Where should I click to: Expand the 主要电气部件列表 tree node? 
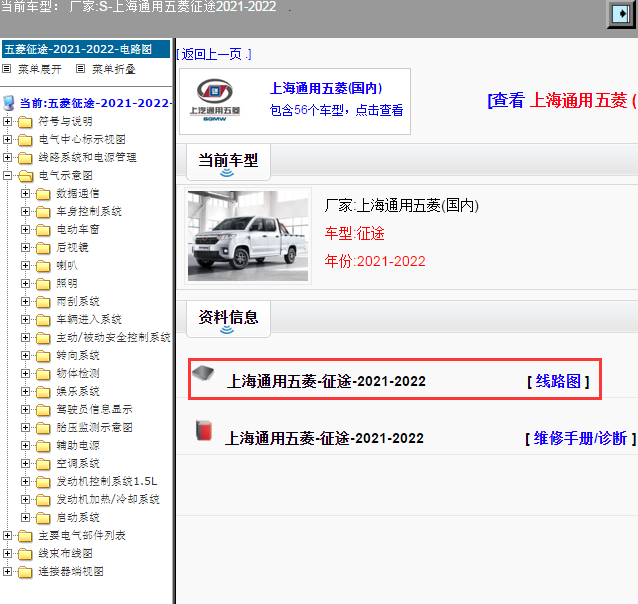click(x=7, y=535)
